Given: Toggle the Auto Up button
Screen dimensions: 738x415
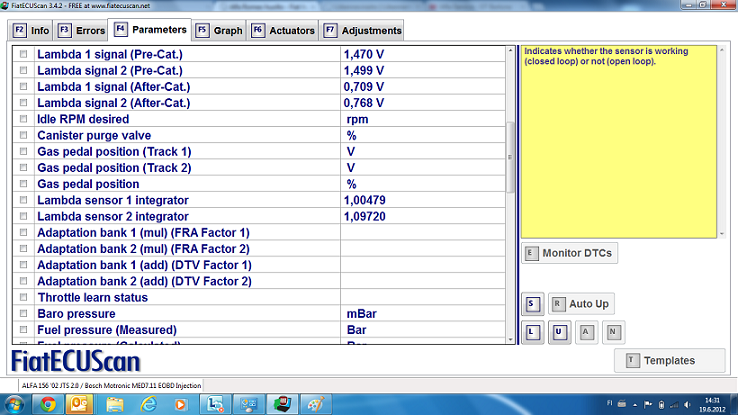Looking at the screenshot, I should pos(581,304).
